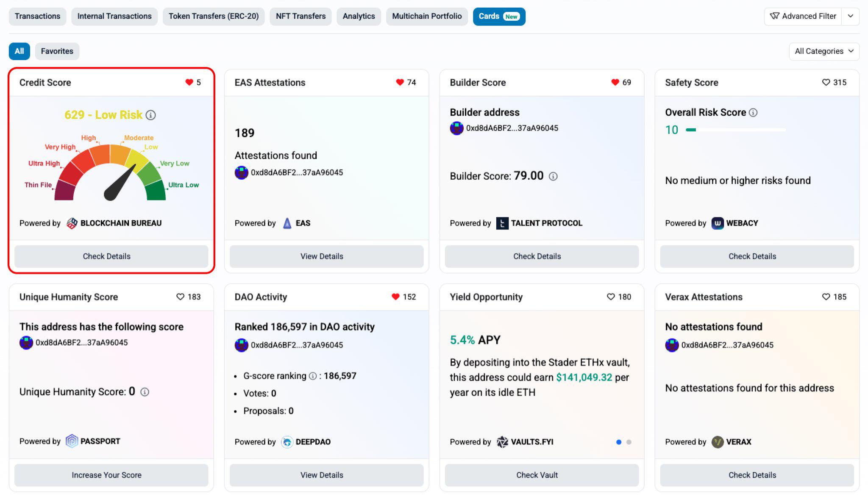Toggle favorite heart on Safety Score card
Screen dimensions: 868x502
pyautogui.click(x=826, y=83)
